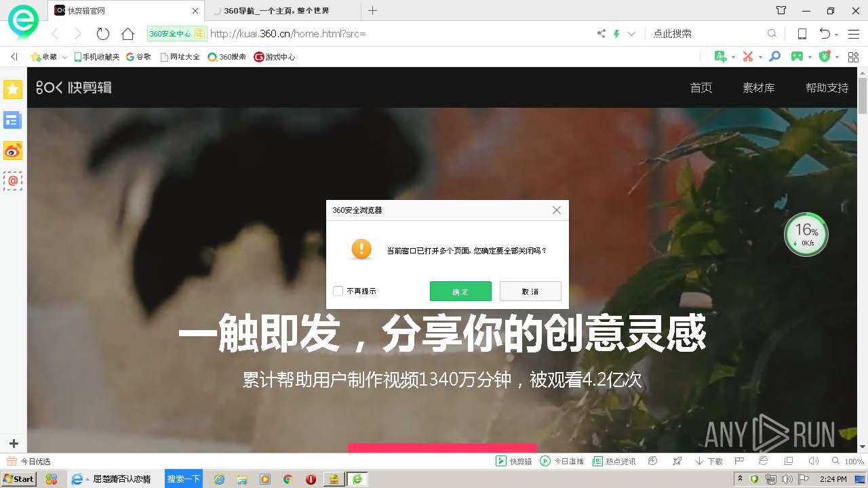
Task: Click the 100% zoom level control
Action: point(848,462)
